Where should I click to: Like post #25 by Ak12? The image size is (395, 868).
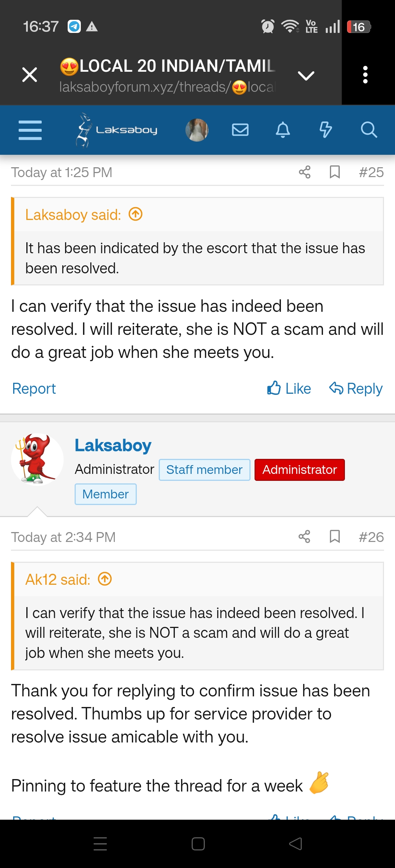[x=289, y=389]
